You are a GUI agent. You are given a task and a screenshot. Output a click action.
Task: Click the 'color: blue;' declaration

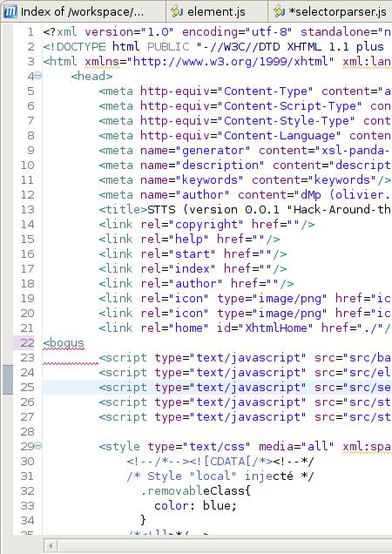pyautogui.click(x=195, y=507)
